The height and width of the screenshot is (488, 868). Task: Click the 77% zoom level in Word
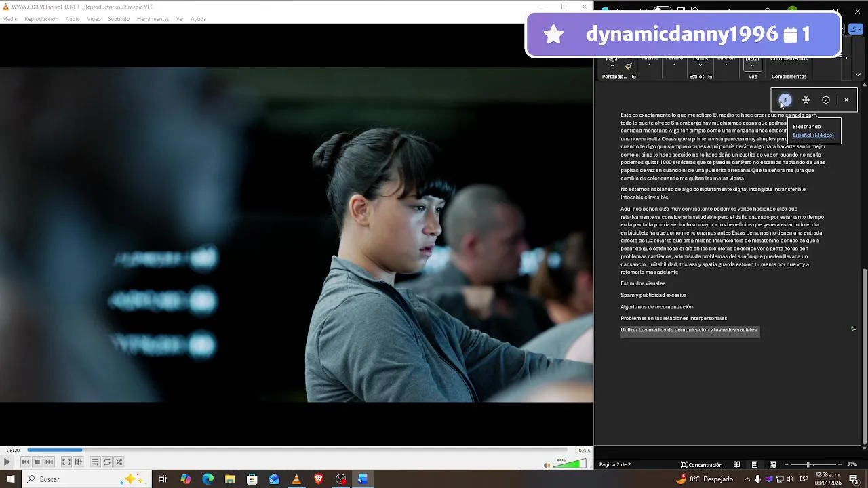[x=852, y=464]
